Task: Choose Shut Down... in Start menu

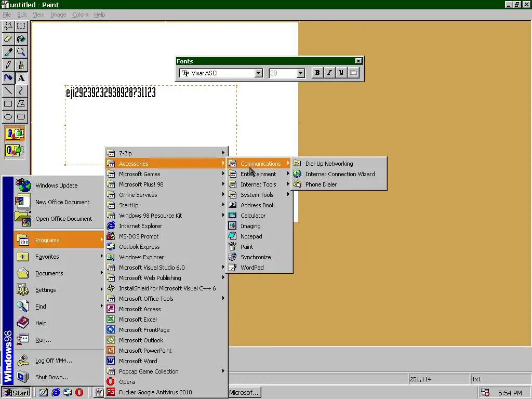Action: point(59,377)
